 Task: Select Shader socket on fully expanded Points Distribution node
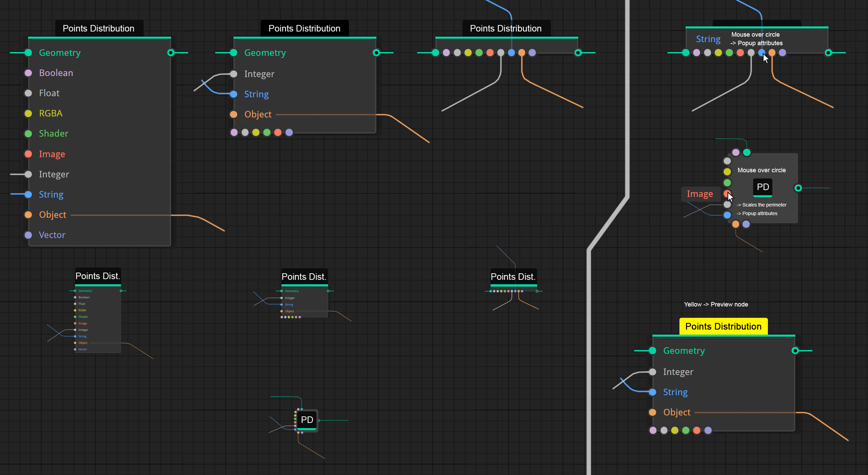click(28, 134)
